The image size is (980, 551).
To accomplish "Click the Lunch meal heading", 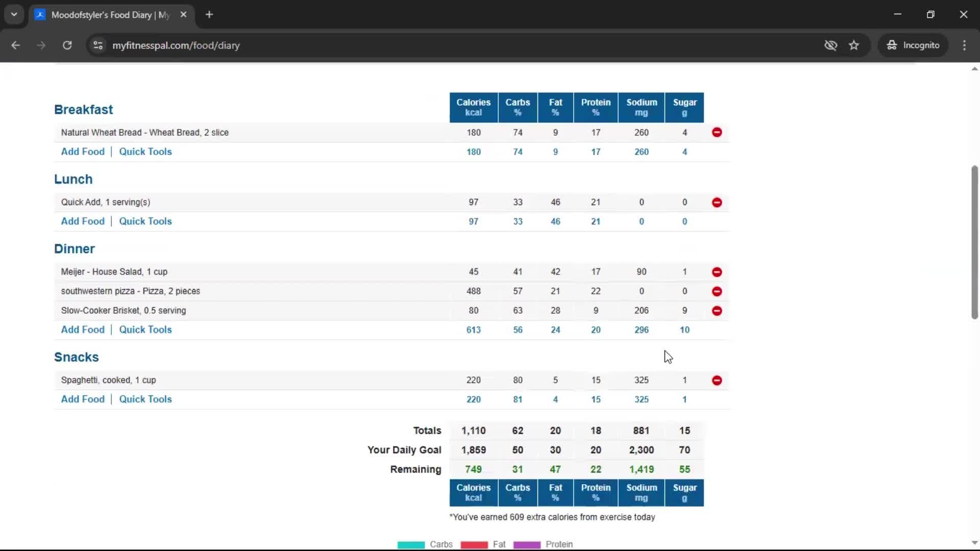I will tap(73, 180).
